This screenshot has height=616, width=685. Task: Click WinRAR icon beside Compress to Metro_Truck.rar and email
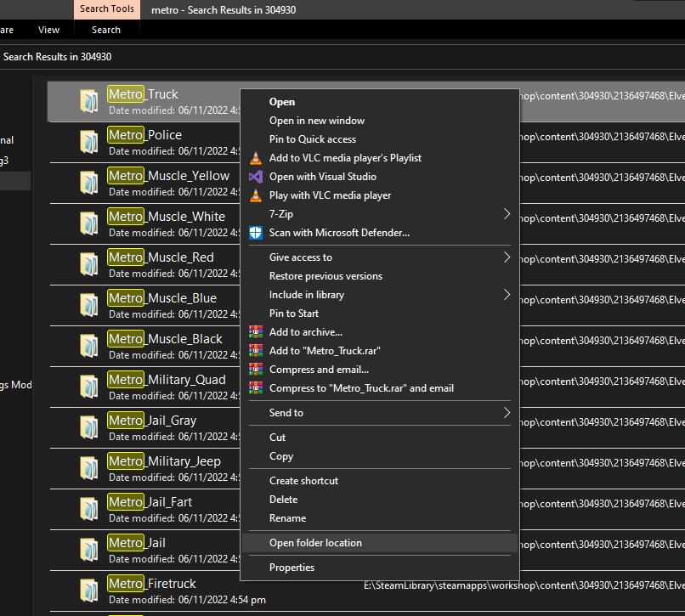coord(256,388)
